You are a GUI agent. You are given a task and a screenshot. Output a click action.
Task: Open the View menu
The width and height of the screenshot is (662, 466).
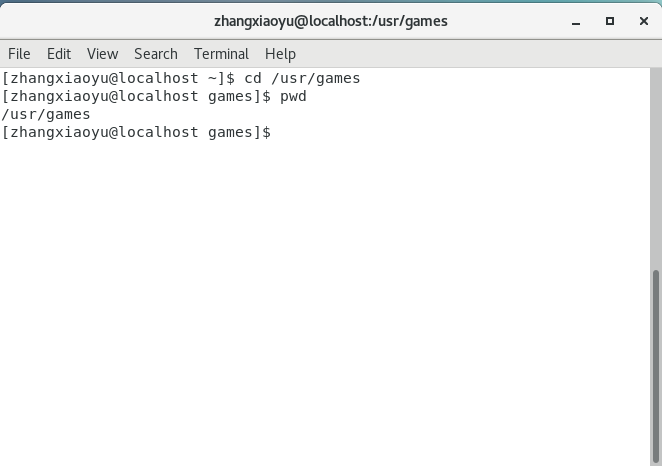point(102,54)
